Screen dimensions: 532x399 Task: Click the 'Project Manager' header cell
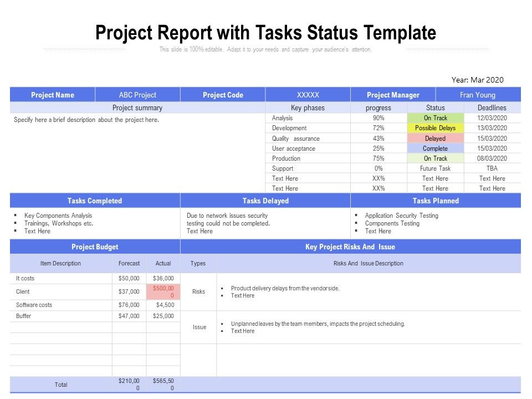(393, 95)
